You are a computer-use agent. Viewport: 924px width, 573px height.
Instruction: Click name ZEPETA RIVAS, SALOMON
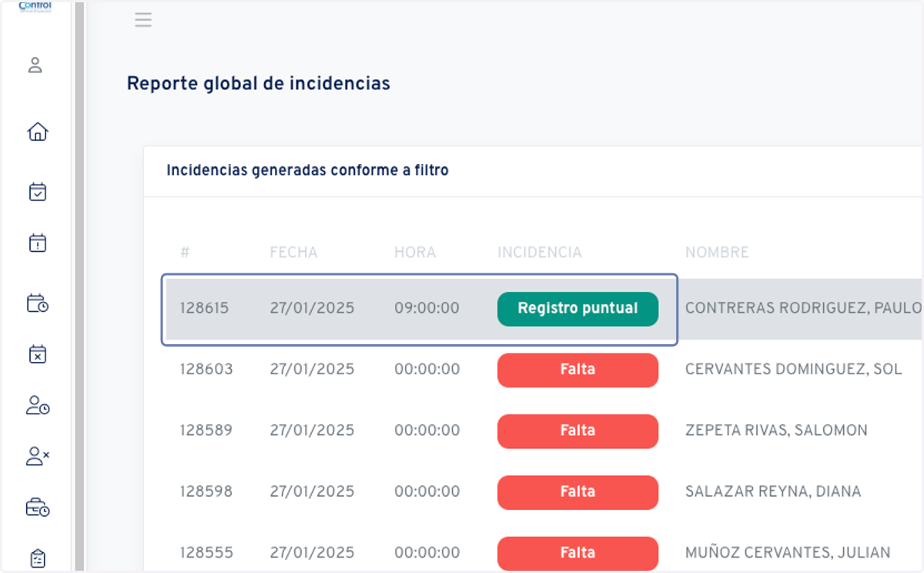click(x=776, y=431)
